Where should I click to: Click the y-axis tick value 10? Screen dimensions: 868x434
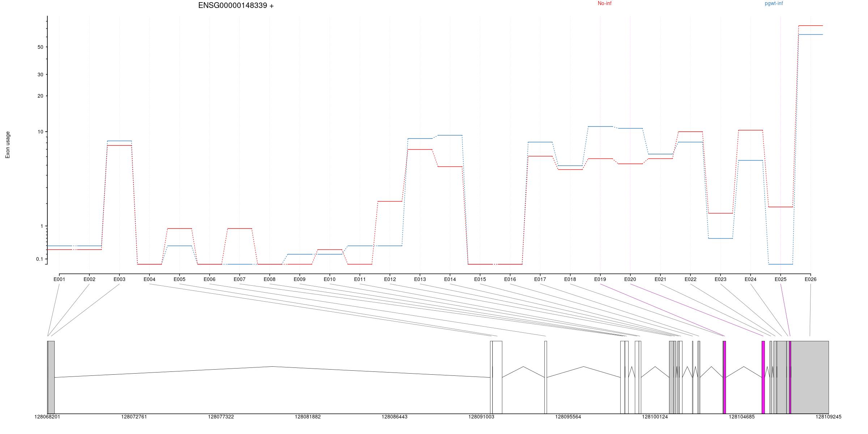40,132
